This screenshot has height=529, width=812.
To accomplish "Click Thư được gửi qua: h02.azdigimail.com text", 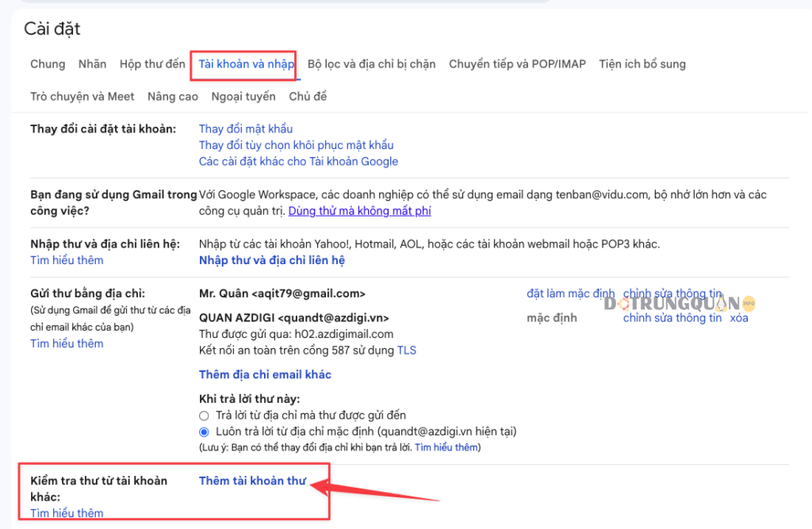I will coord(297,334).
